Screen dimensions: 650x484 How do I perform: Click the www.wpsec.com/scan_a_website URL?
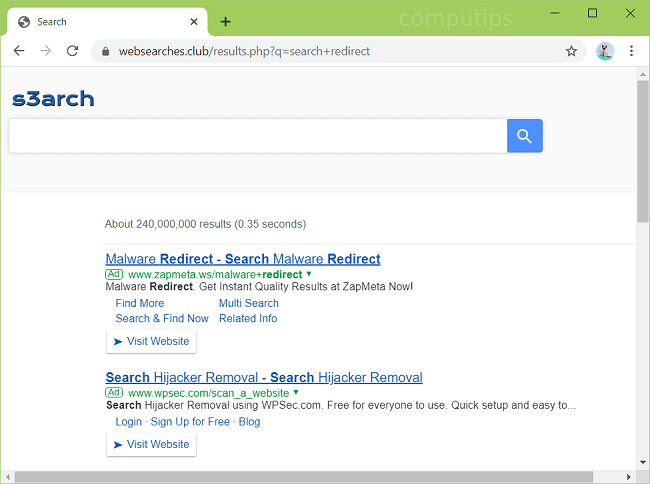click(x=209, y=393)
